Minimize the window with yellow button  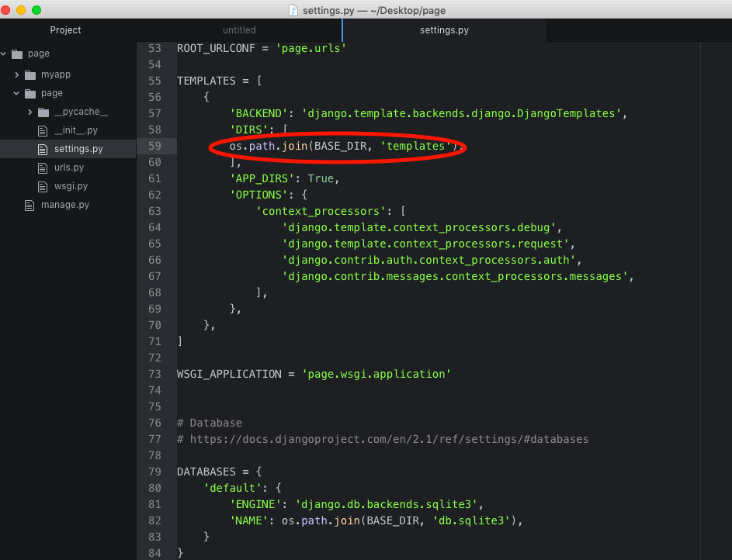pyautogui.click(x=21, y=10)
